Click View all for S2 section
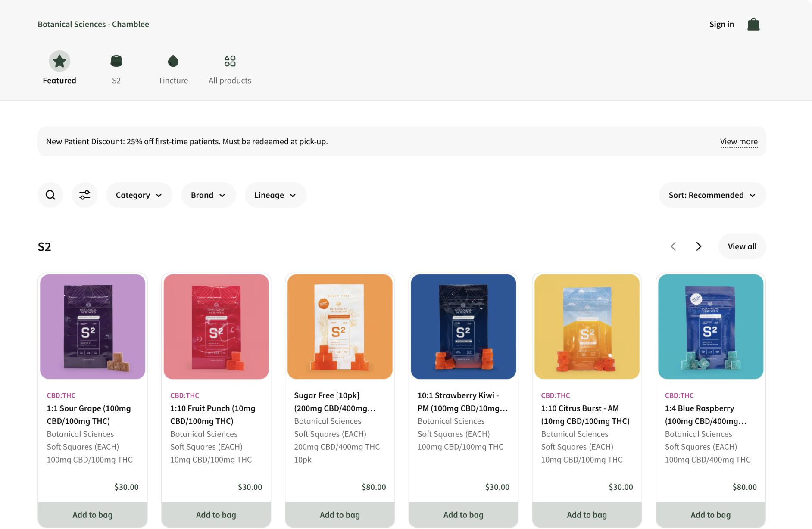 (742, 246)
